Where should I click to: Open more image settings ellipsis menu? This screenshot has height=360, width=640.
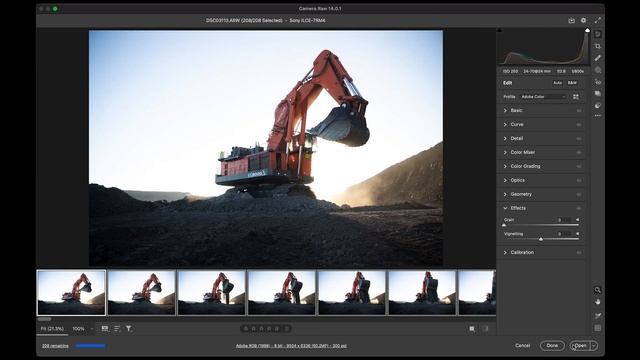point(598,116)
